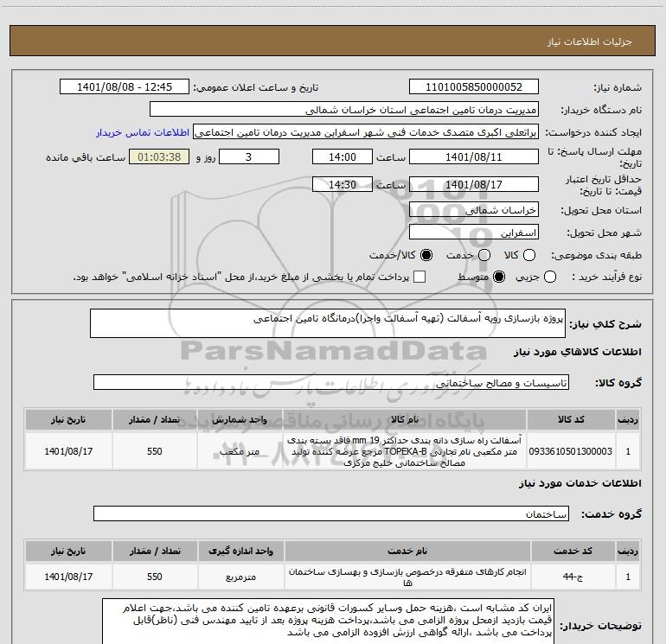Choose the جزیی purchase type radio
This screenshot has height=644, width=666.
coord(550,277)
